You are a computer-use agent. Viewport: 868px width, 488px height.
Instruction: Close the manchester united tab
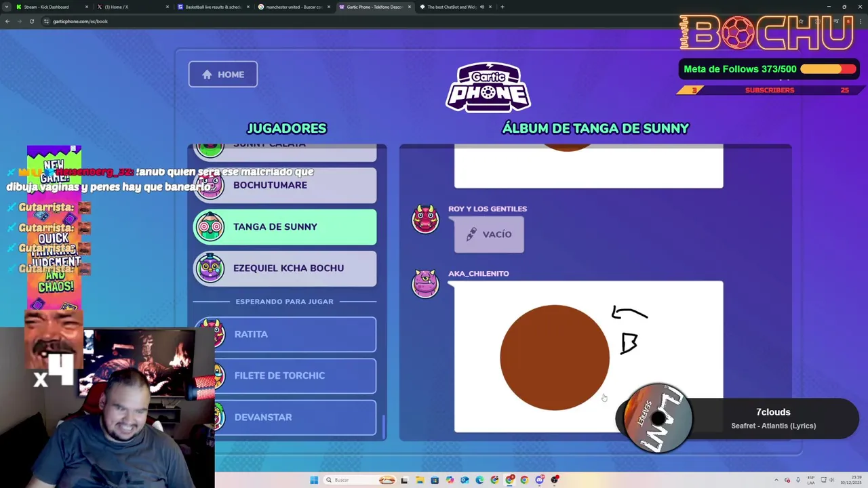[x=329, y=7]
